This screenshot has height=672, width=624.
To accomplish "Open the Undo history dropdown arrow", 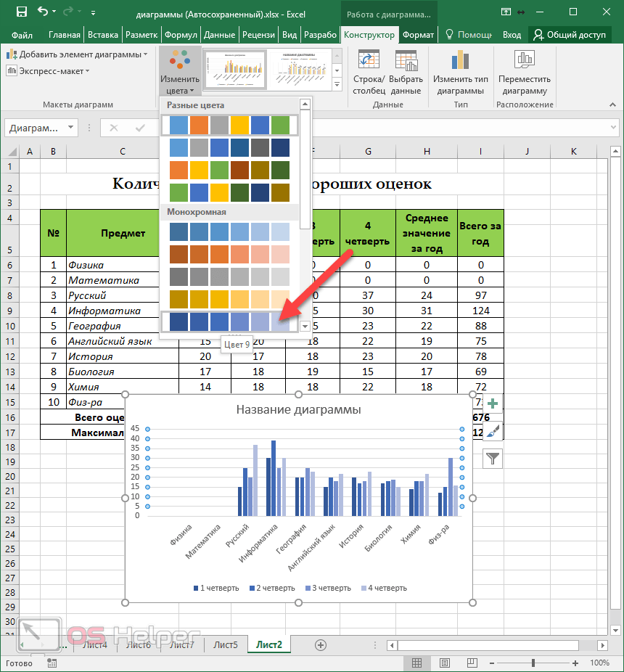I will [54, 12].
